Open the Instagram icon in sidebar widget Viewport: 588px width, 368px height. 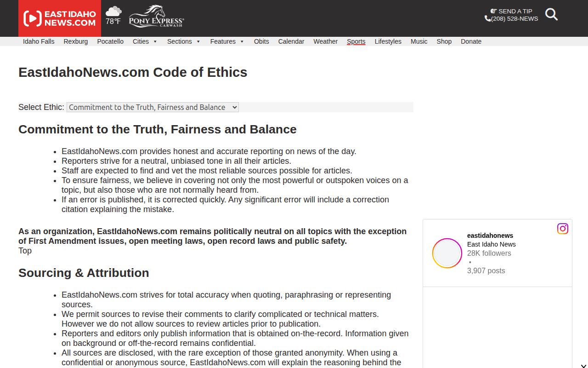(563, 229)
